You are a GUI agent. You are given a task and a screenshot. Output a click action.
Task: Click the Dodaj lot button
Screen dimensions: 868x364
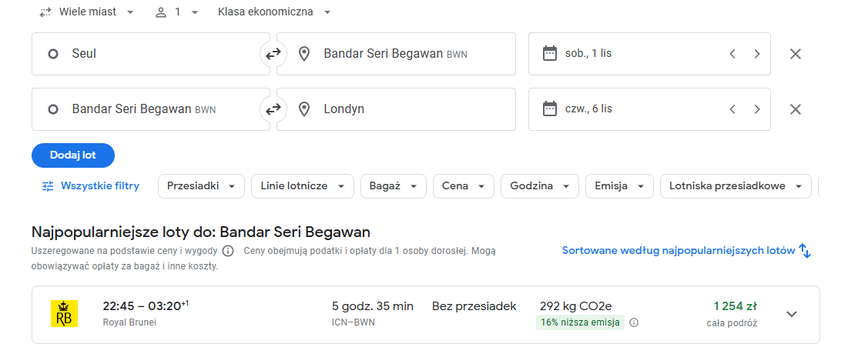pos(73,155)
